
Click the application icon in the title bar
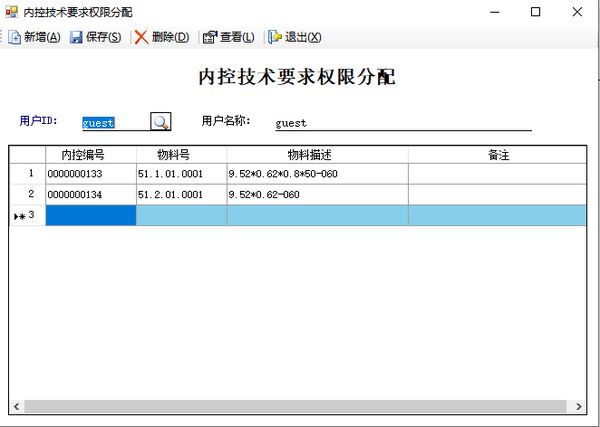[x=12, y=12]
